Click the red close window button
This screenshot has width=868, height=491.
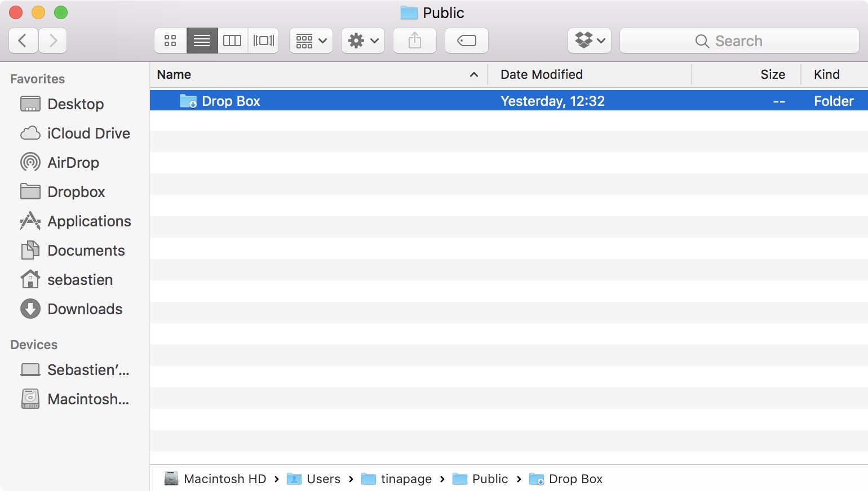click(x=16, y=12)
